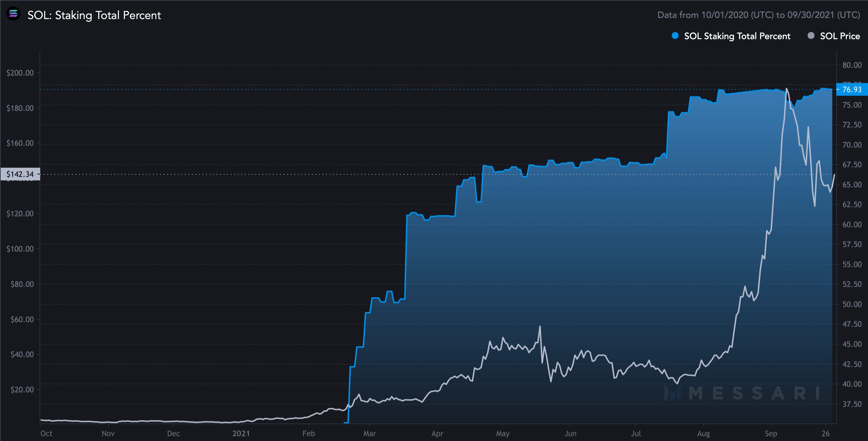Click the $20.00 price axis label

(22, 389)
